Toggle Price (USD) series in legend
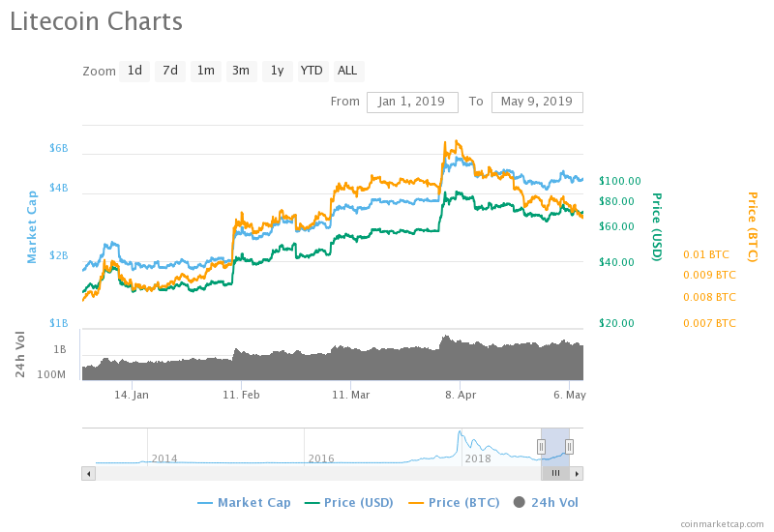Image resolution: width=774 pixels, height=532 pixels. click(349, 503)
